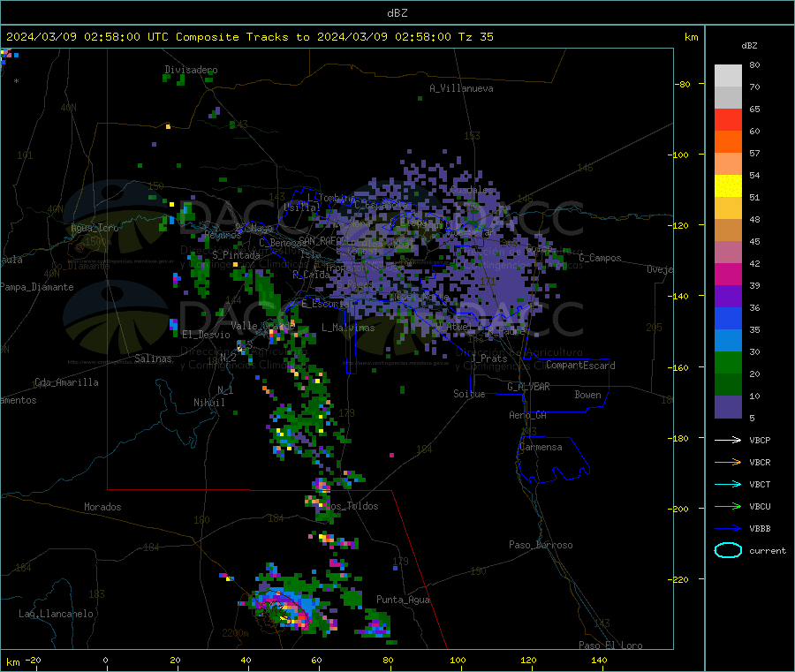The width and height of the screenshot is (795, 672).
Task: Click the 'Aero_GA' map label
Action: click(528, 415)
